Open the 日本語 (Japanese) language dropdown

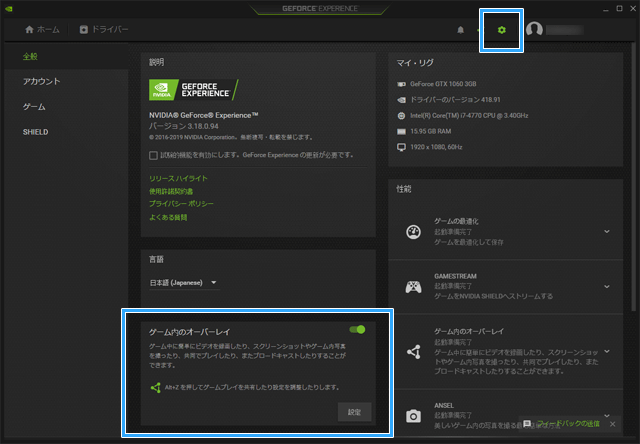click(184, 283)
